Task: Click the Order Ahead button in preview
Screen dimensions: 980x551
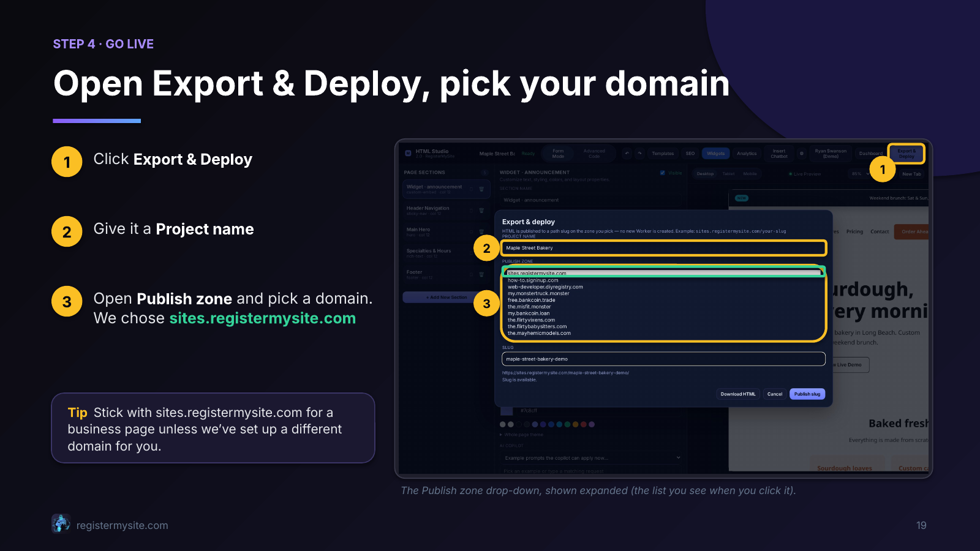Action: point(911,232)
